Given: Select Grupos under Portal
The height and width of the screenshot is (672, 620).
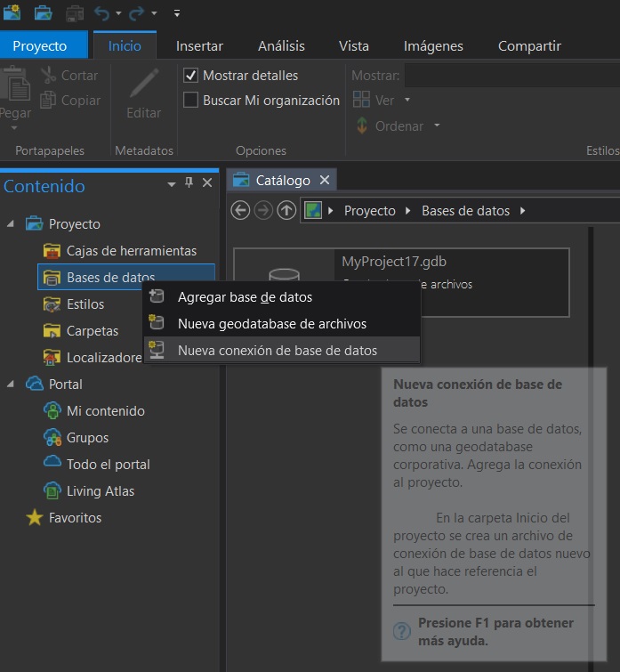Looking at the screenshot, I should click(x=76, y=438).
